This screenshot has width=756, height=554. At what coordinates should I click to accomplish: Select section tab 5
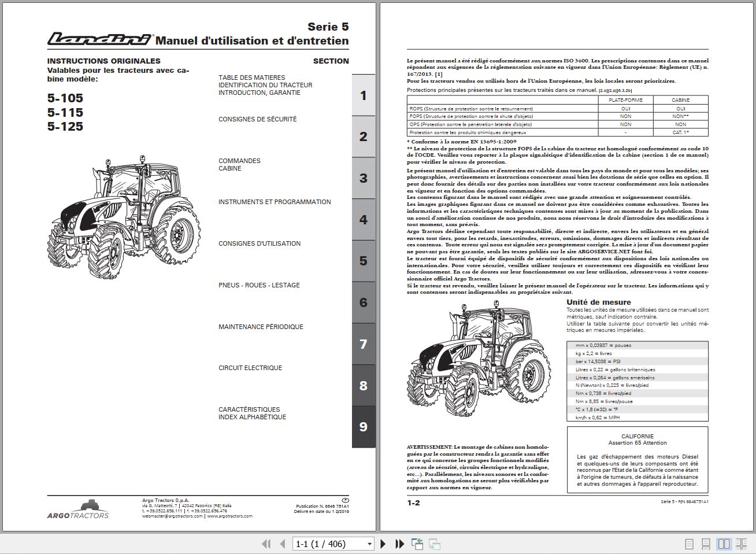pos(364,261)
